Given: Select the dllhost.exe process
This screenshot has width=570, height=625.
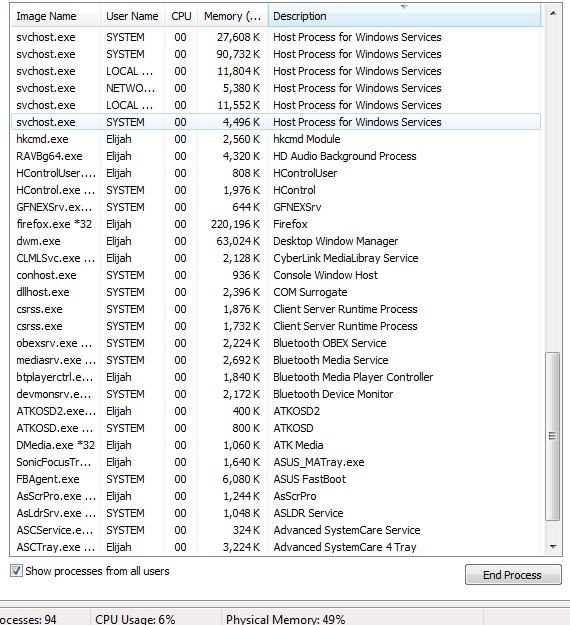Looking at the screenshot, I should click(276, 292).
